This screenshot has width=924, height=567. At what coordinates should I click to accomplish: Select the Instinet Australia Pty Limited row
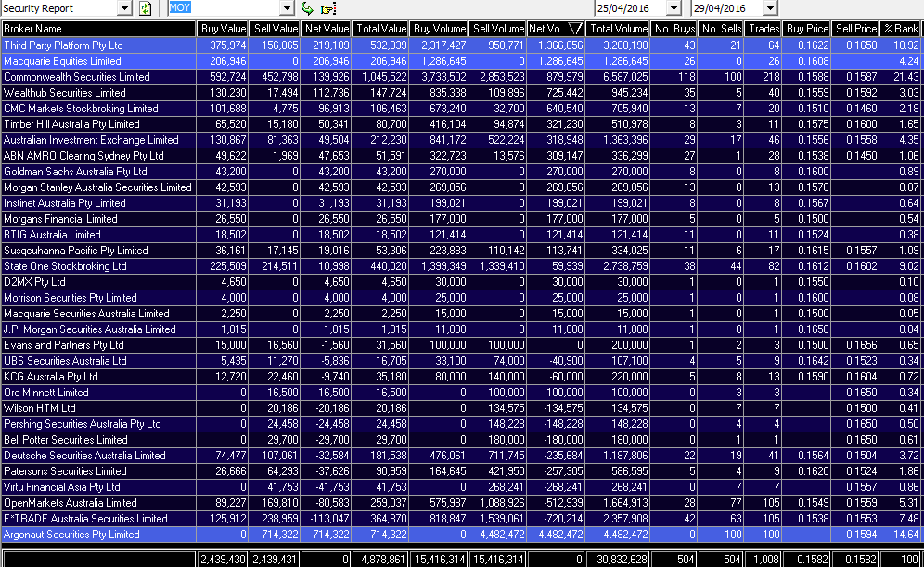461,203
